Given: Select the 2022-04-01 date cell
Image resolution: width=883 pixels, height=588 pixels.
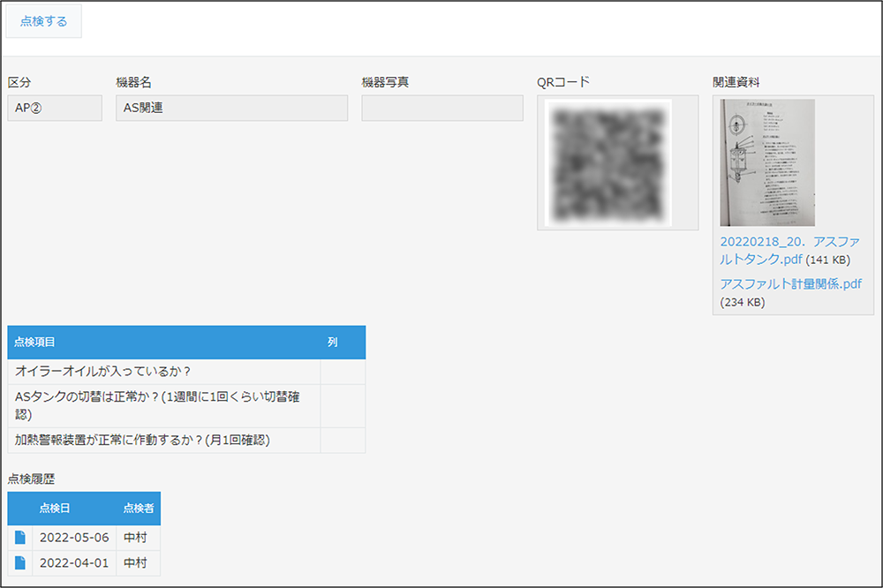Looking at the screenshot, I should point(74,563).
